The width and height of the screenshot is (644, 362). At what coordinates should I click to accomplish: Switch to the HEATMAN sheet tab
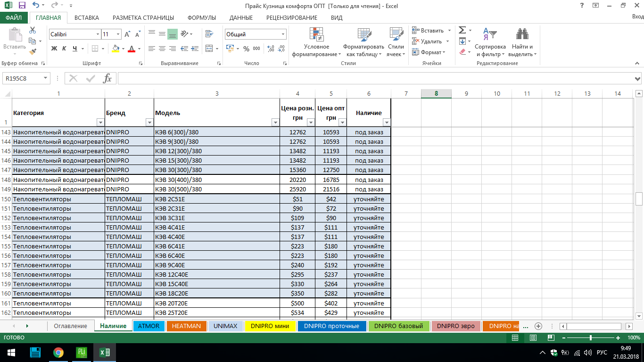pyautogui.click(x=186, y=326)
